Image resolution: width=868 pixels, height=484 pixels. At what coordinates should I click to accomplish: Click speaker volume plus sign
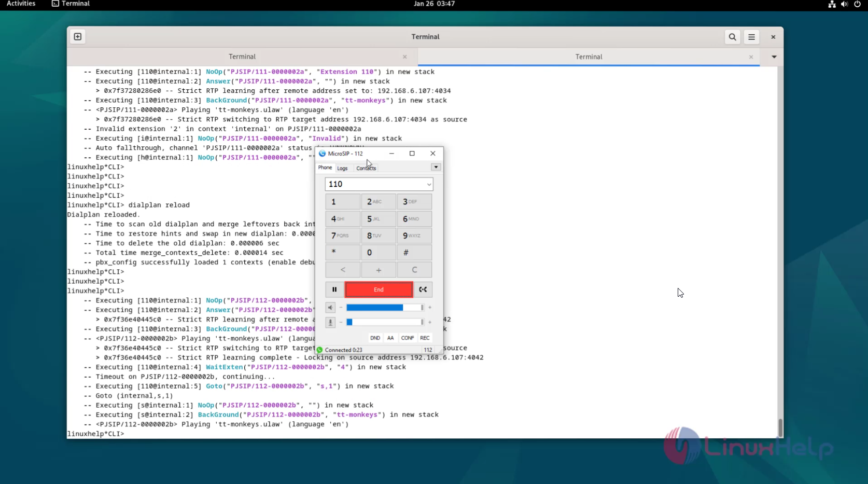point(430,308)
